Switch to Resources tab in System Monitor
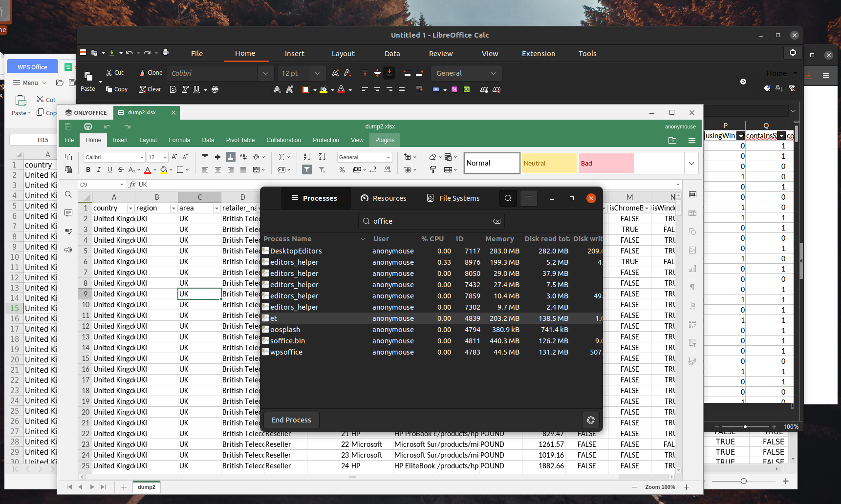This screenshot has width=841, height=504. (x=384, y=198)
